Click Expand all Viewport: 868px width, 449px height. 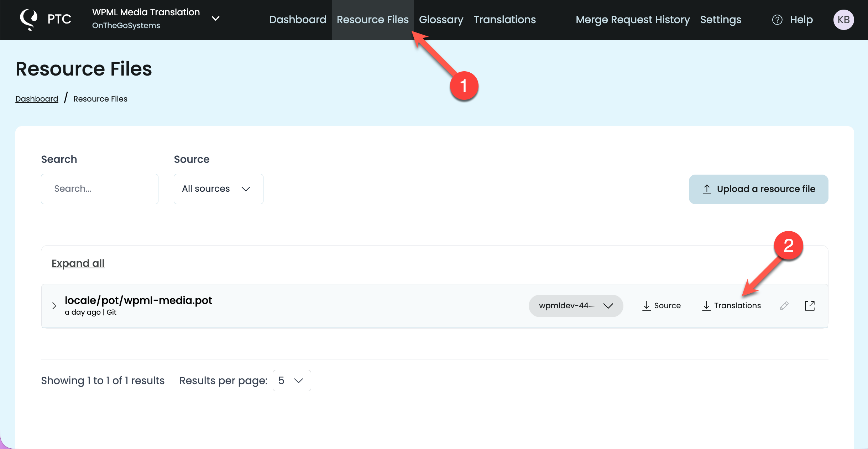78,263
